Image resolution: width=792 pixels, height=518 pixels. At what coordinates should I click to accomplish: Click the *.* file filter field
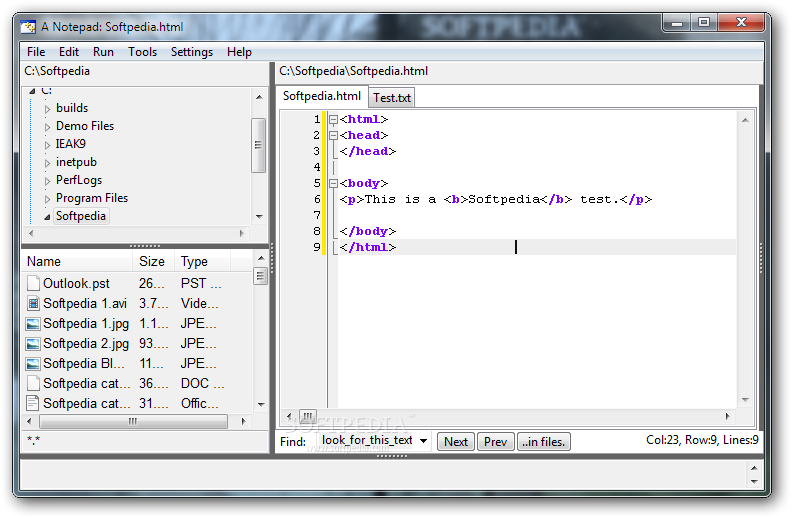(145, 441)
